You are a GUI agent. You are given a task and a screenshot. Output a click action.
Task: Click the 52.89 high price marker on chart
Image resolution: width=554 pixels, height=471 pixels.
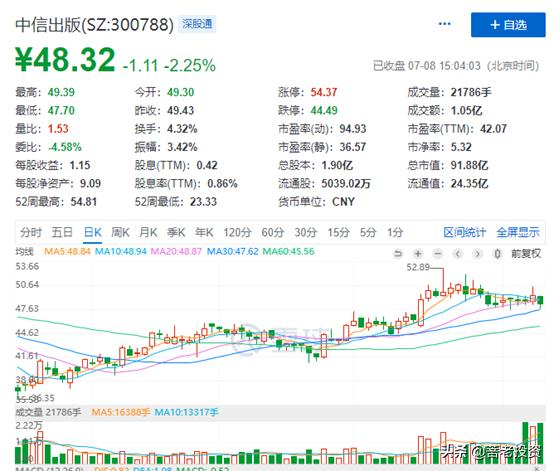(x=418, y=267)
